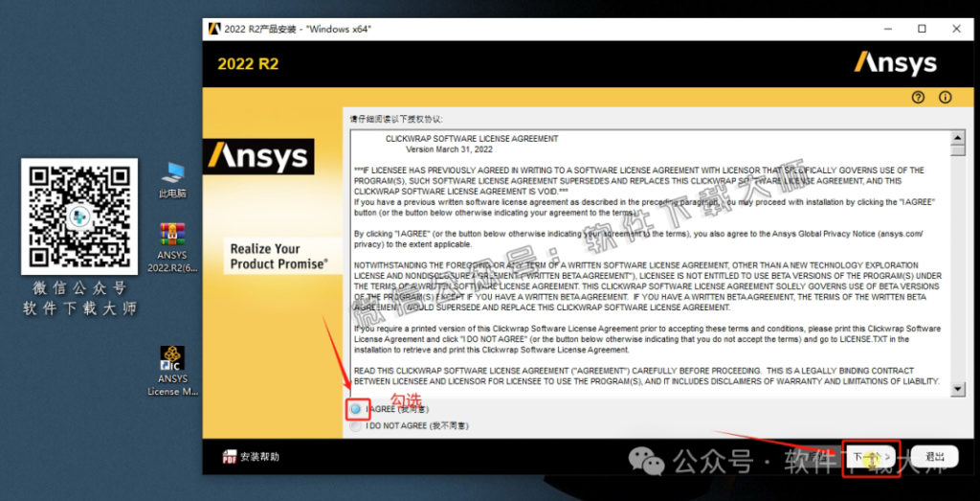The width and height of the screenshot is (980, 501).
Task: Click the 2022 R2 version label
Action: [248, 64]
